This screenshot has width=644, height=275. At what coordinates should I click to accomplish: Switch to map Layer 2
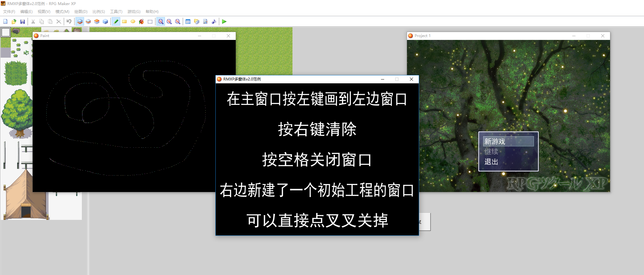[88, 22]
